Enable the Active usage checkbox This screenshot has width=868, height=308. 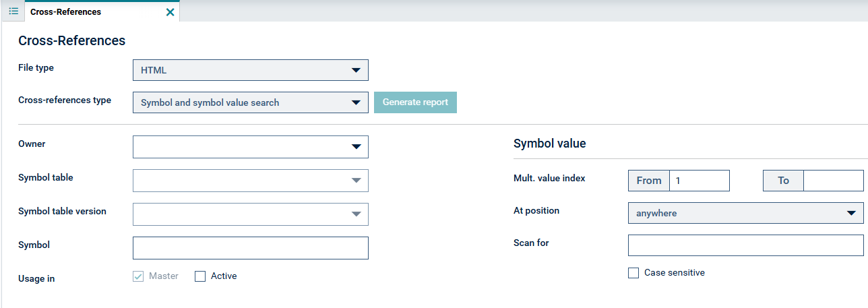coord(200,276)
